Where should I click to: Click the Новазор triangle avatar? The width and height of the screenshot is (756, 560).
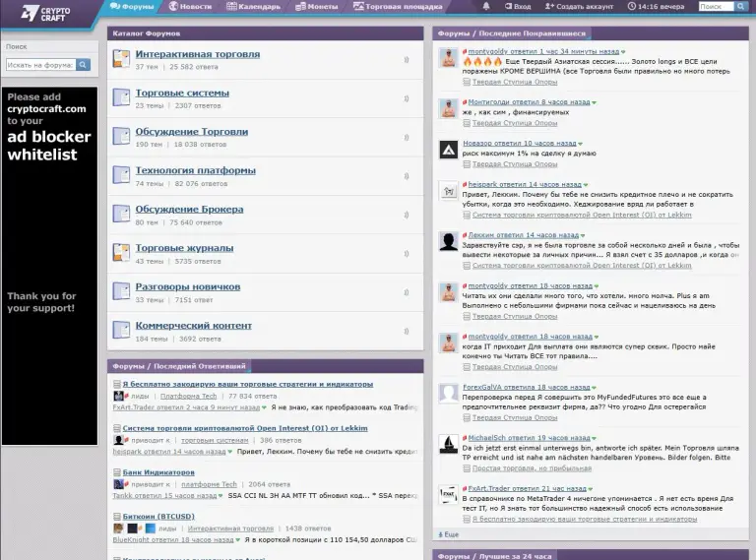[449, 150]
